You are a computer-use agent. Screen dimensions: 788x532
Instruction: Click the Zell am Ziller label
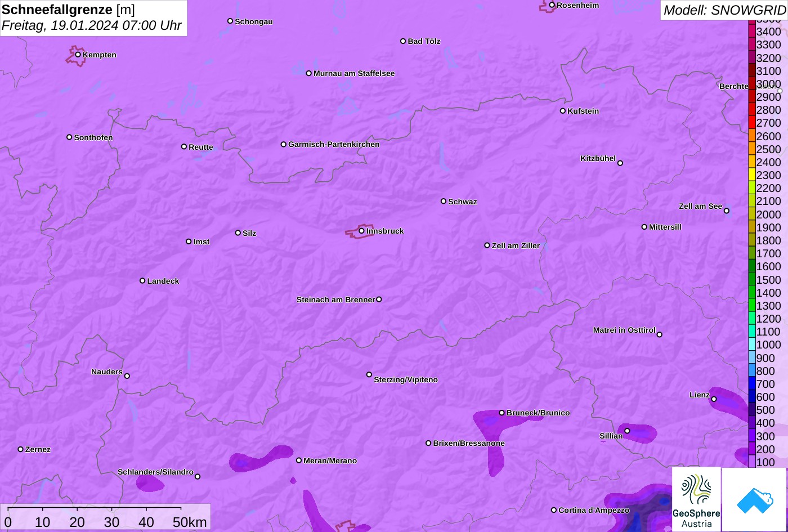point(516,245)
